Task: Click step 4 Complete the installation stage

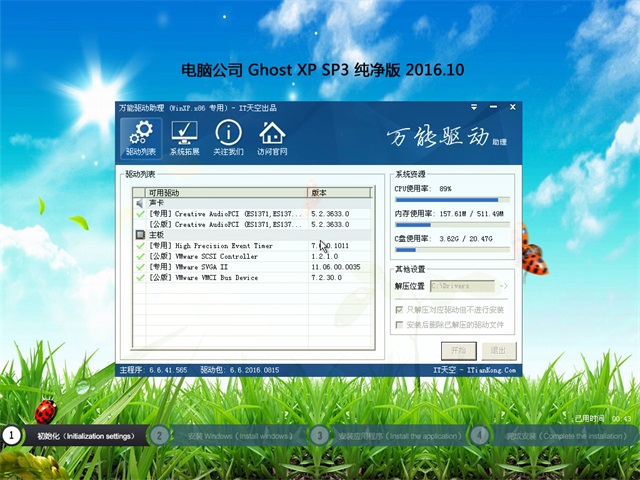Action: (x=554, y=436)
